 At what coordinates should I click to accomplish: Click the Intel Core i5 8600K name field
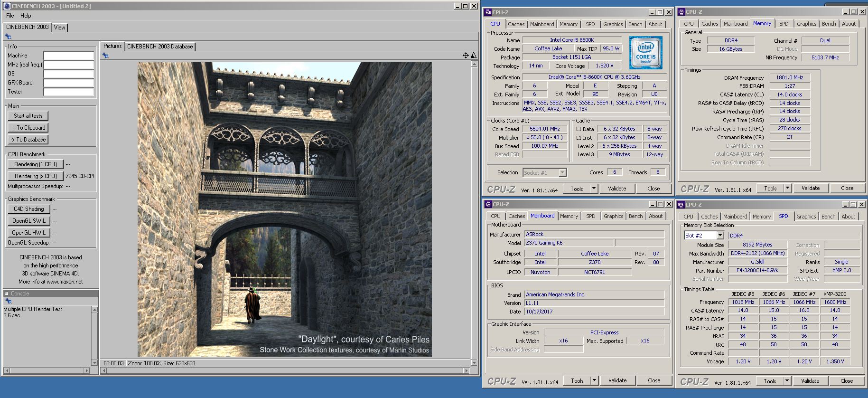572,40
